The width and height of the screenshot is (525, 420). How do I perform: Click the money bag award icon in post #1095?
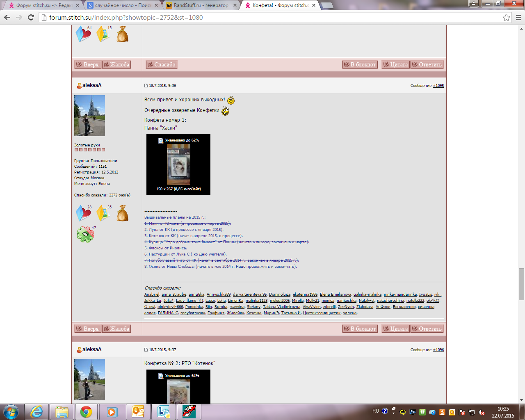[x=122, y=213]
